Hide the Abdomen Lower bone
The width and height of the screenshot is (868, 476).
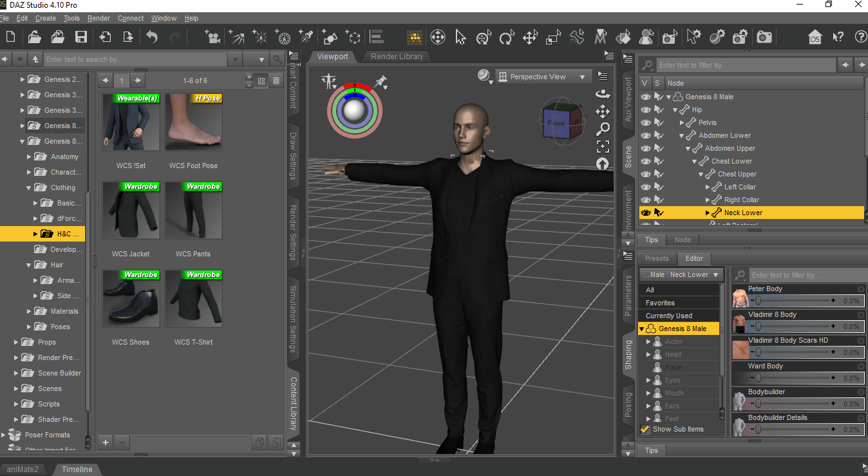coord(645,135)
